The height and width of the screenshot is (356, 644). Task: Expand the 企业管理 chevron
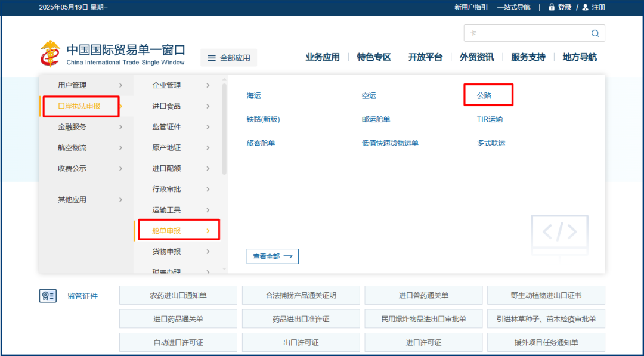click(x=208, y=85)
